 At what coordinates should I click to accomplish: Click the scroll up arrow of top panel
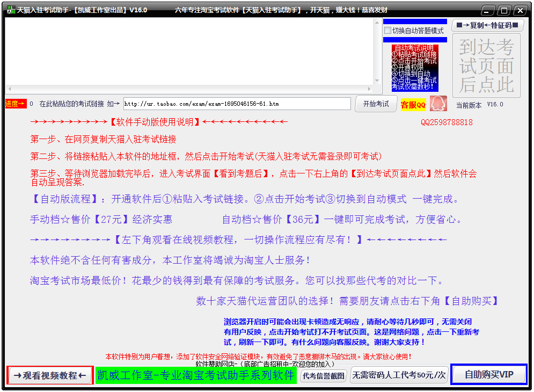point(377,23)
